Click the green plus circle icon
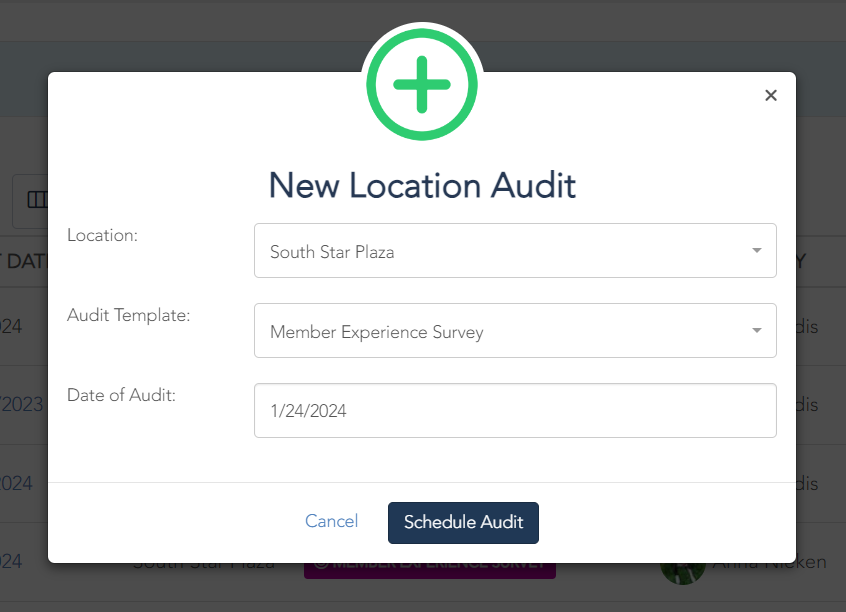The image size is (846, 612). click(x=422, y=85)
